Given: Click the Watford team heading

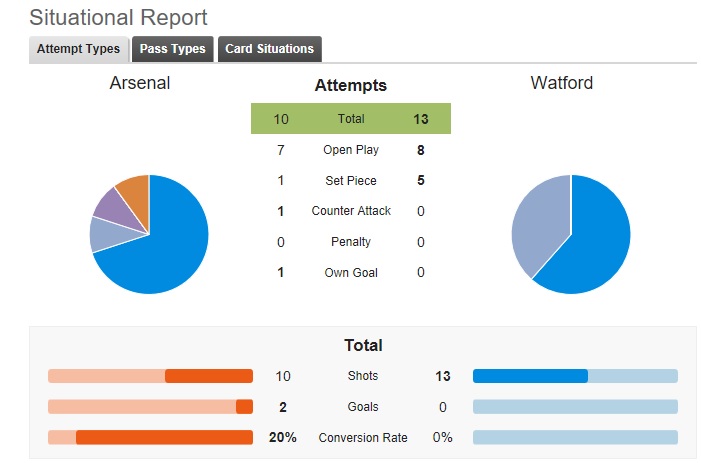Looking at the screenshot, I should pyautogui.click(x=562, y=83).
